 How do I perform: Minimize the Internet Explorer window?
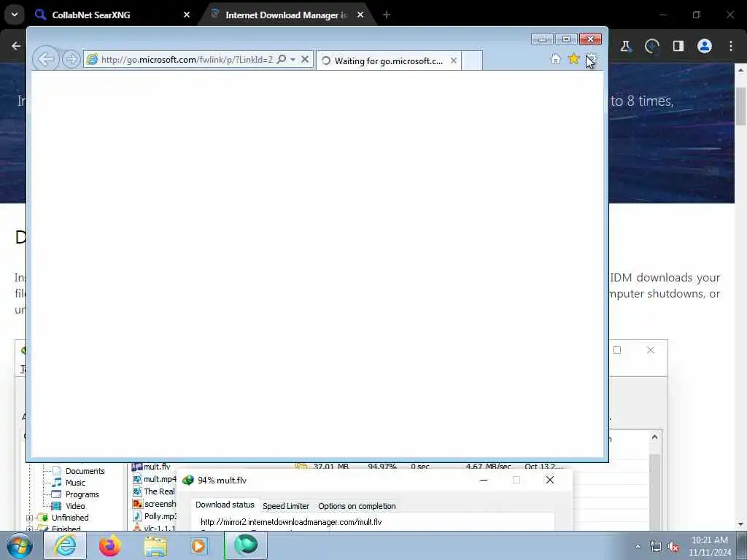(x=542, y=39)
